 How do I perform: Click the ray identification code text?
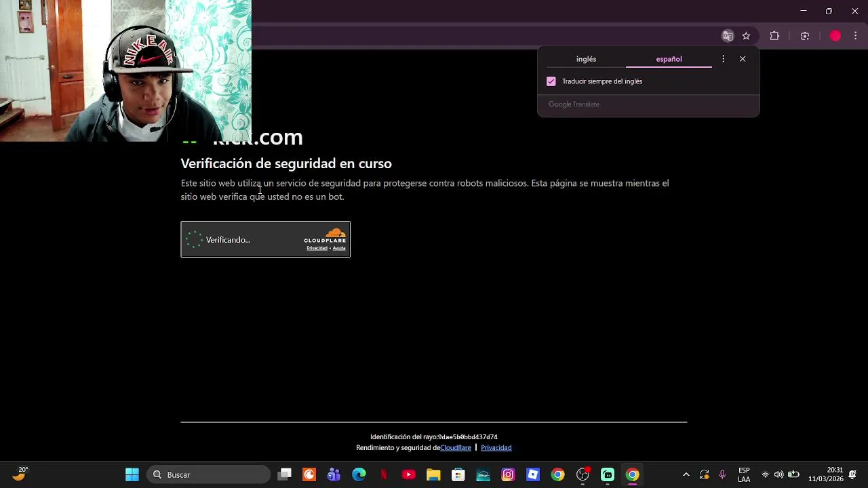coord(468,437)
